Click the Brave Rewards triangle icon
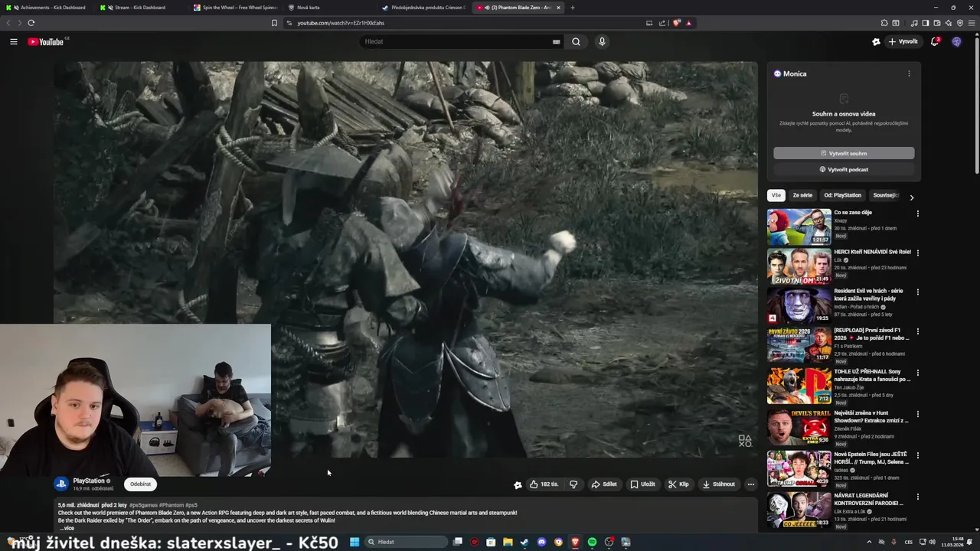This screenshot has width=980, height=551. pos(688,23)
